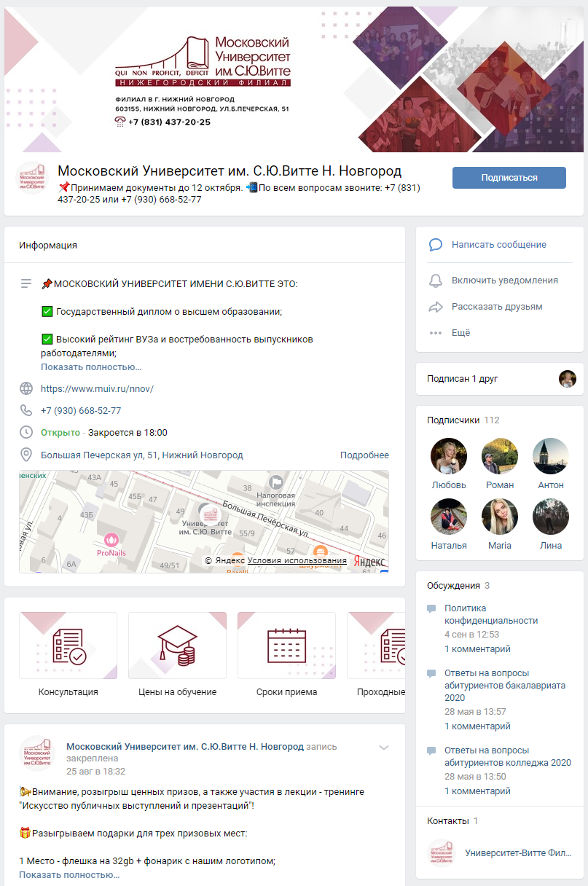This screenshot has width=588, height=886.
Task: Click the contact avatar Университет-Витте
Action: (x=441, y=852)
